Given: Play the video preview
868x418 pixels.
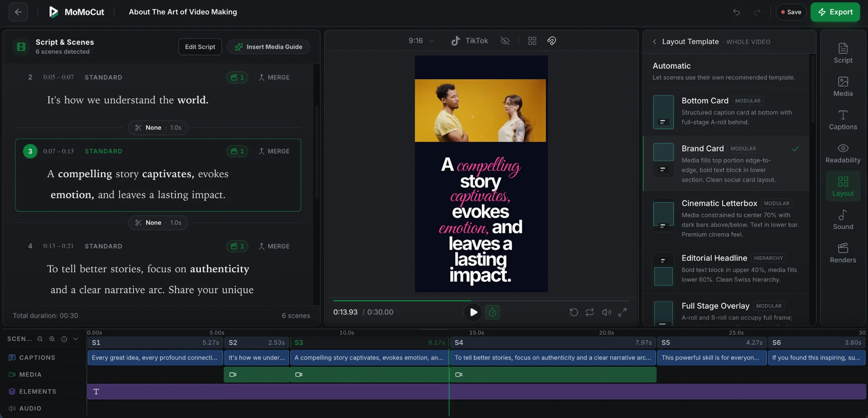Looking at the screenshot, I should [473, 312].
